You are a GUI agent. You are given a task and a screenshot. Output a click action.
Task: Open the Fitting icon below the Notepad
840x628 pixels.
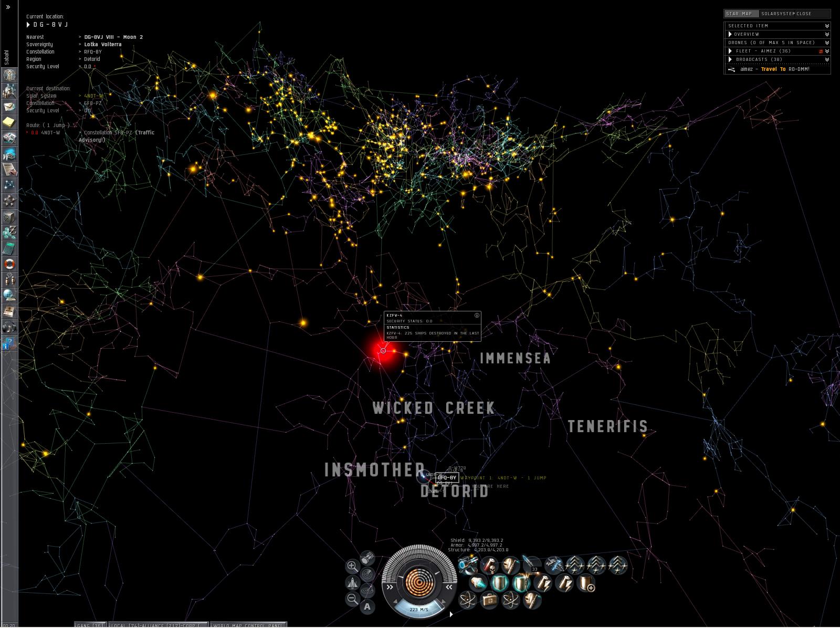click(x=9, y=138)
